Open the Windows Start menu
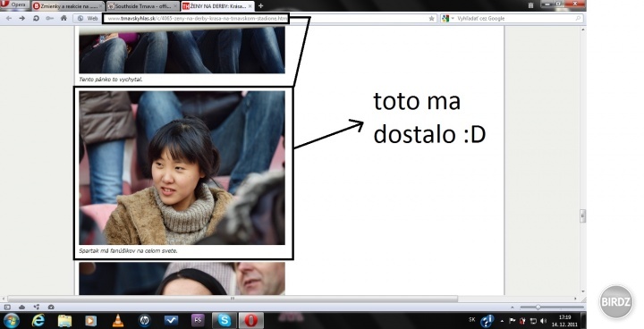Viewport: 644px width, 329px height. 11,320
